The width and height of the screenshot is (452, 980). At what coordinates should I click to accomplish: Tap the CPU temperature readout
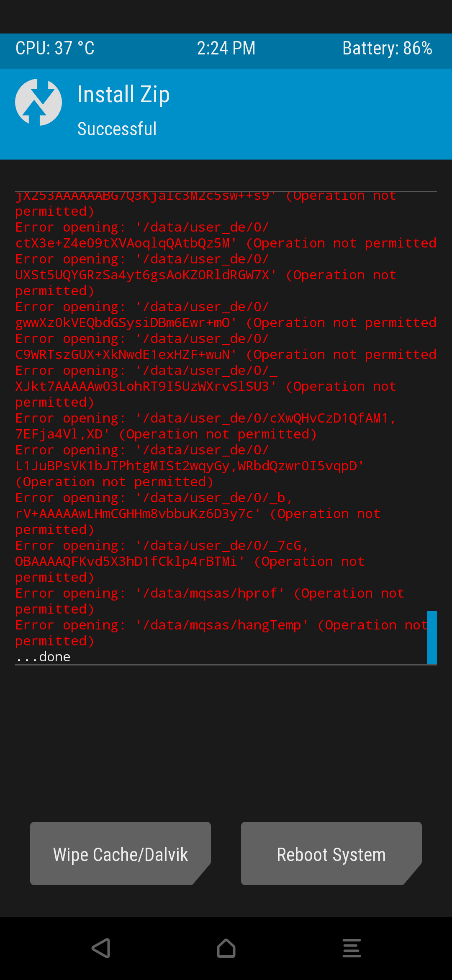(x=55, y=48)
